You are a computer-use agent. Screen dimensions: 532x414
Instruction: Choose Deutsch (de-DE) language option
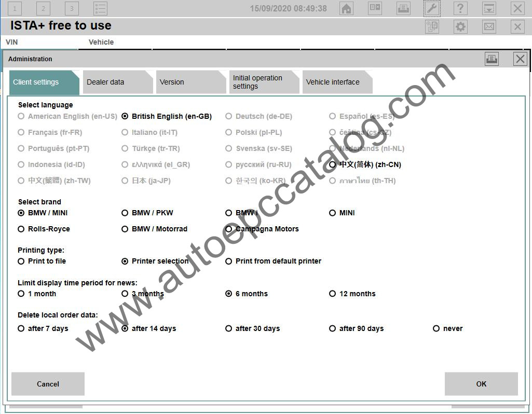(259, 116)
